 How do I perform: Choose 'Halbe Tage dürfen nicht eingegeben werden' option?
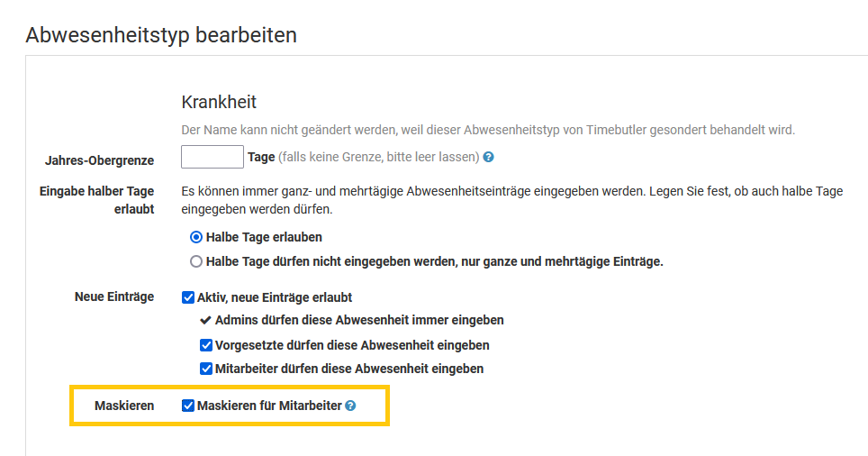tap(196, 262)
